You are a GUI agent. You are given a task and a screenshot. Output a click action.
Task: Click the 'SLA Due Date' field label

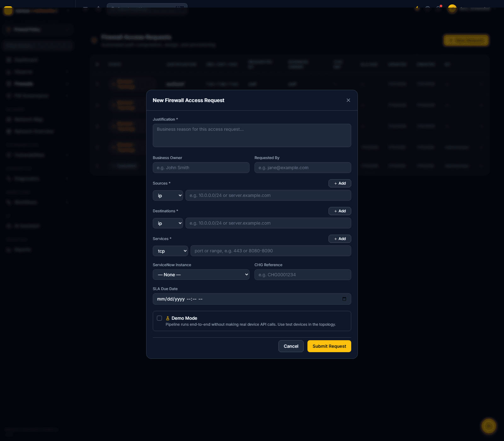tap(165, 289)
